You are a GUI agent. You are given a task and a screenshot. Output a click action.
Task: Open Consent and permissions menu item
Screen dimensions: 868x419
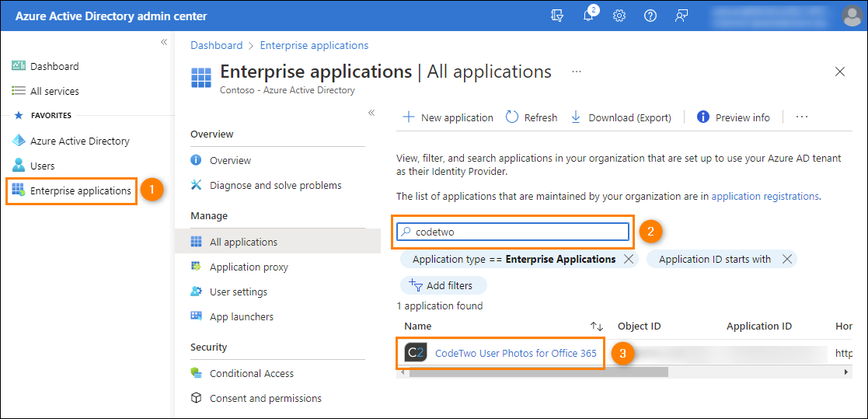266,399
